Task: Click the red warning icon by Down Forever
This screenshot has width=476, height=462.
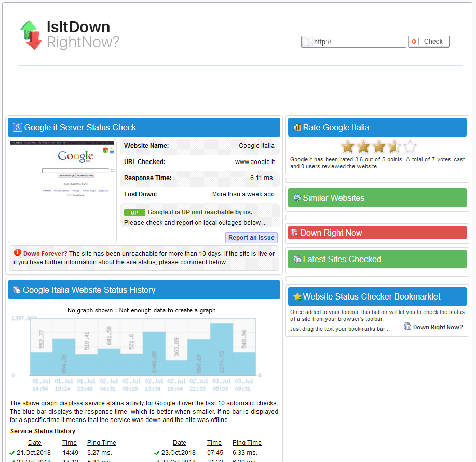Action: (18, 253)
